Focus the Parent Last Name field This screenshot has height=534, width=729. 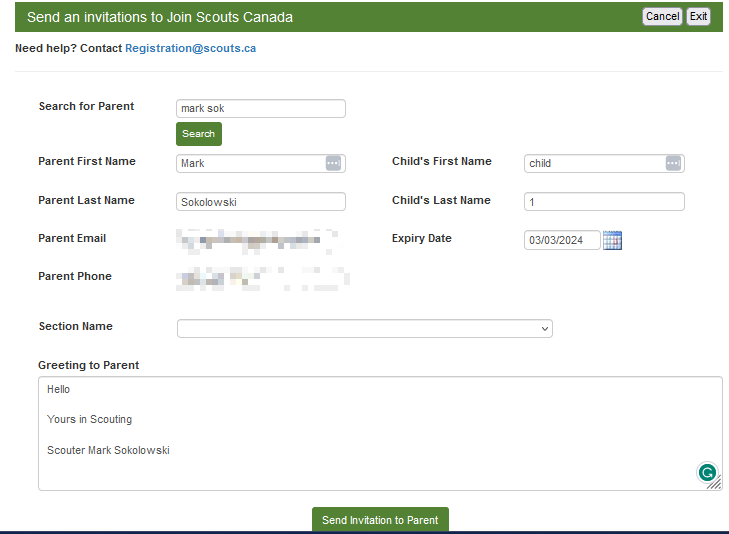(261, 202)
